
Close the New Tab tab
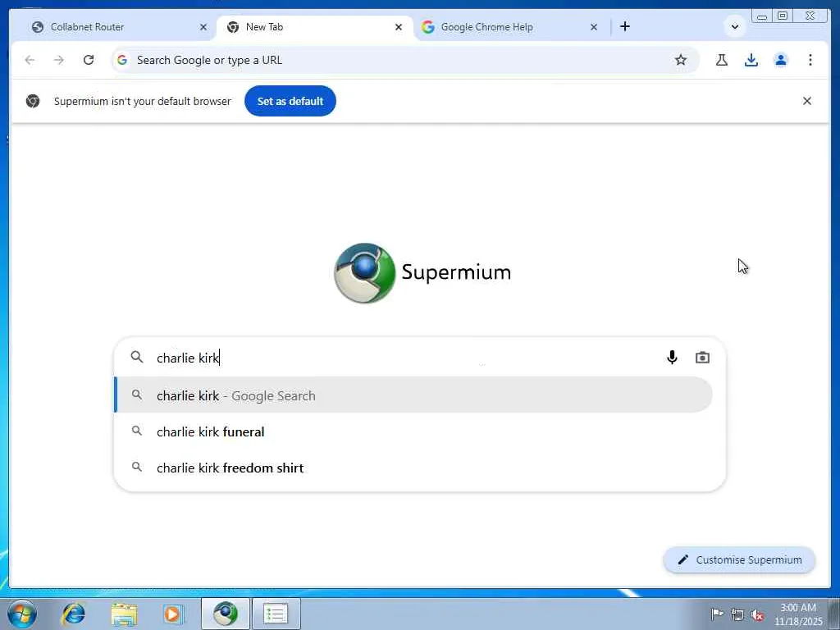(x=398, y=27)
